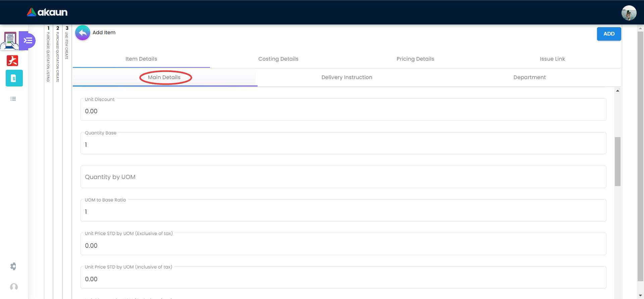Viewport: 644px width, 299px height.
Task: Click the form's scroll up arrow
Action: click(618, 91)
